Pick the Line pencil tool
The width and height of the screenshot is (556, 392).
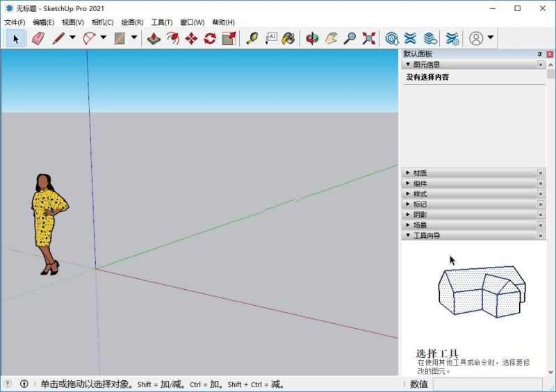pos(58,38)
